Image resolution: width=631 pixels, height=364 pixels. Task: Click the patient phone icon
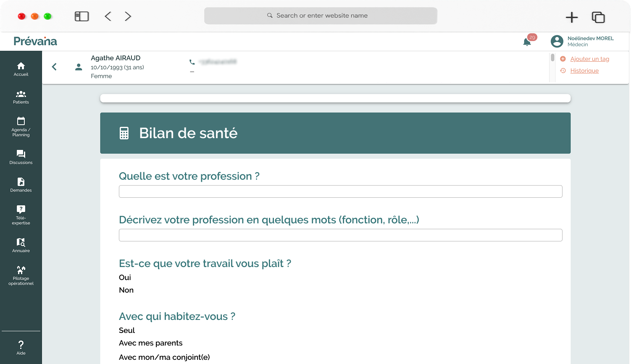point(192,62)
